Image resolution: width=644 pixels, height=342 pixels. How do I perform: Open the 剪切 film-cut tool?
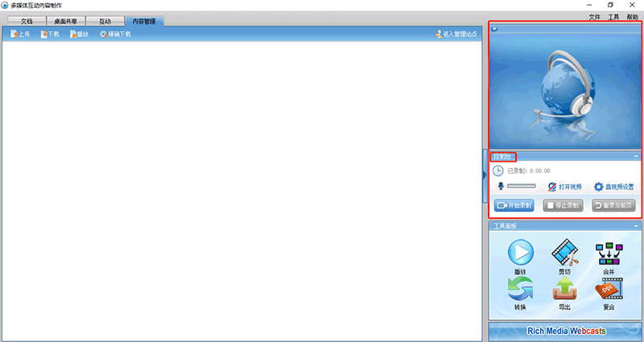coord(564,253)
